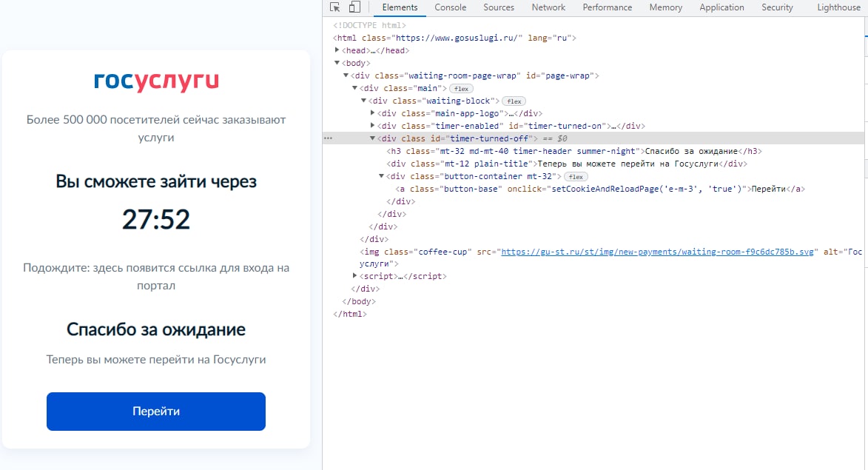The height and width of the screenshot is (470, 868).
Task: Click the heading Вы сможете зайти через
Action: tap(156, 181)
